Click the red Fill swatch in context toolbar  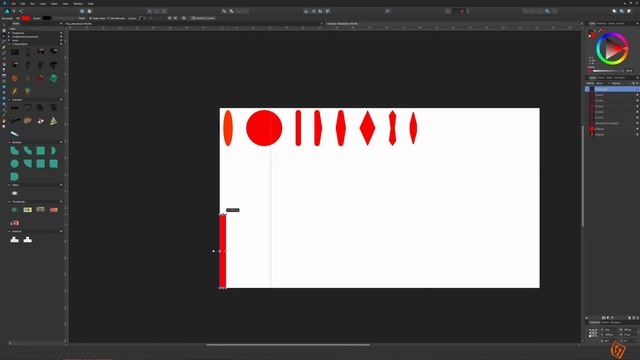26,18
